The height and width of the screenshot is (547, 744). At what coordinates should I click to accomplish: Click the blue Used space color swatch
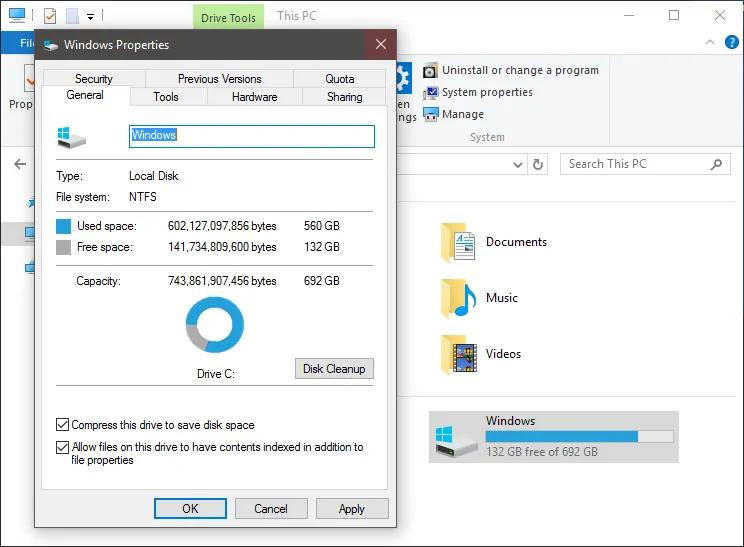63,226
